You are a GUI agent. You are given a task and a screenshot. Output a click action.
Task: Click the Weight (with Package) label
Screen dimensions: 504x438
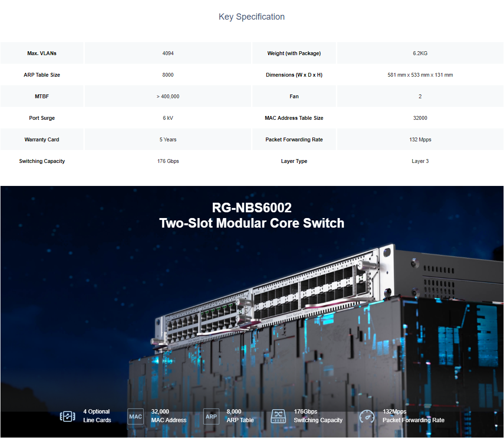click(x=294, y=53)
